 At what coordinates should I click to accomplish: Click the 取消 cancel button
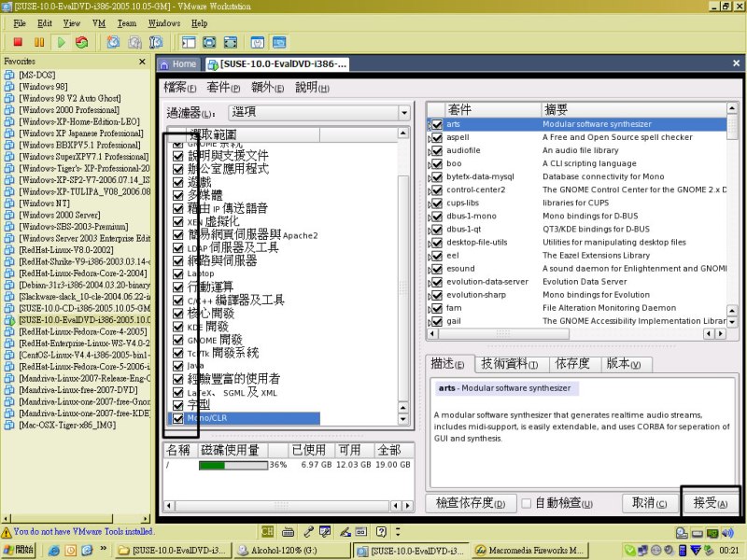coord(649,503)
